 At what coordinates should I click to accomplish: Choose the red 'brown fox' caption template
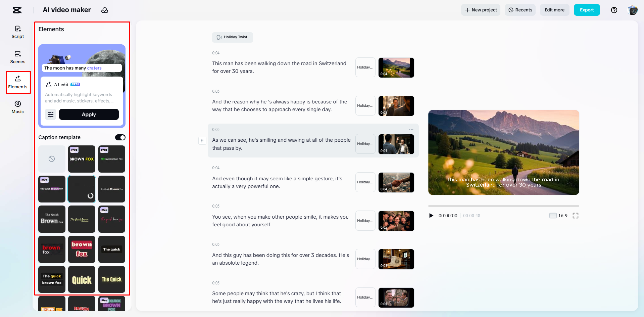pyautogui.click(x=52, y=249)
